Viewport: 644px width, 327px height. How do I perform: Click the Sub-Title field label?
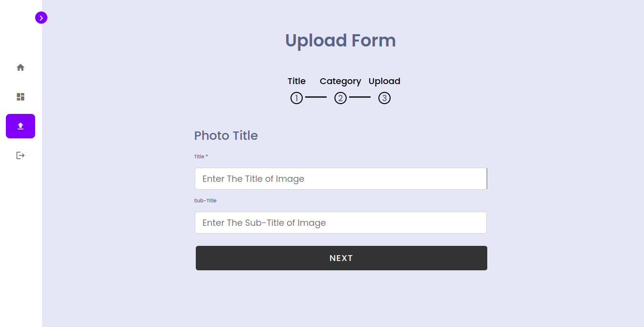(x=205, y=200)
